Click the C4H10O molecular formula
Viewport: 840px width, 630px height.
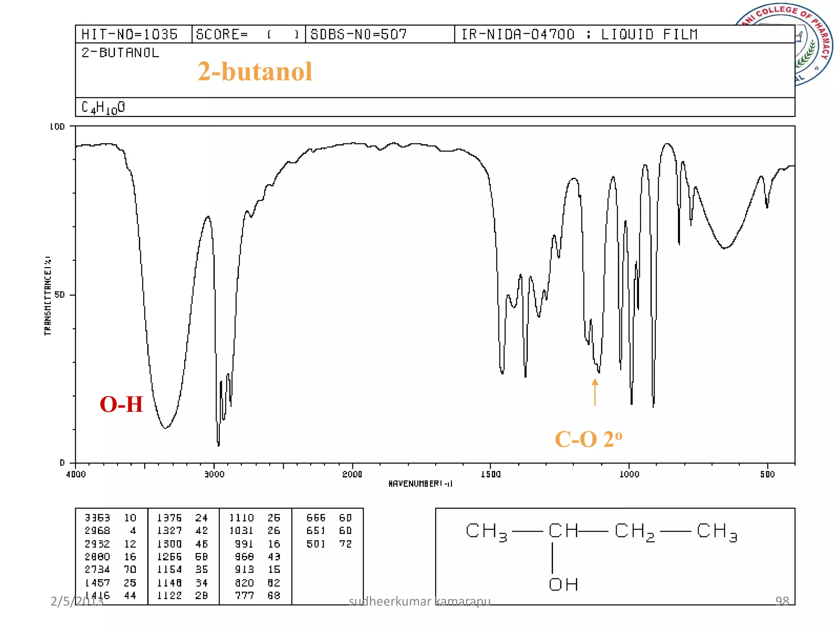[x=103, y=107]
